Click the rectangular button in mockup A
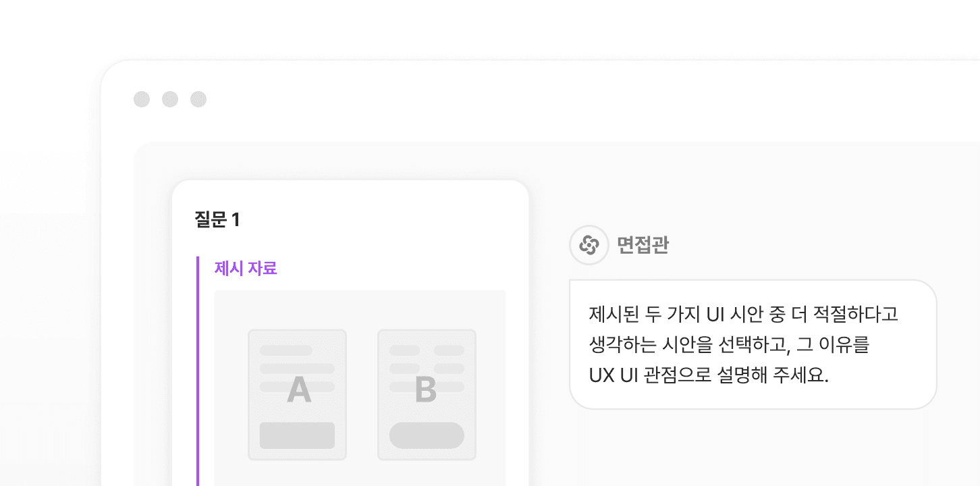This screenshot has width=980, height=486. point(297,435)
